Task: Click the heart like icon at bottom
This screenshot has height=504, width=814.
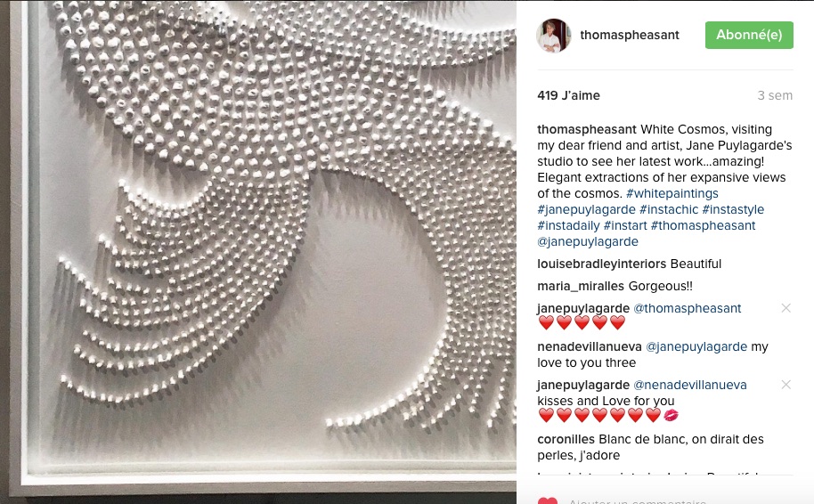Action: coord(547,501)
